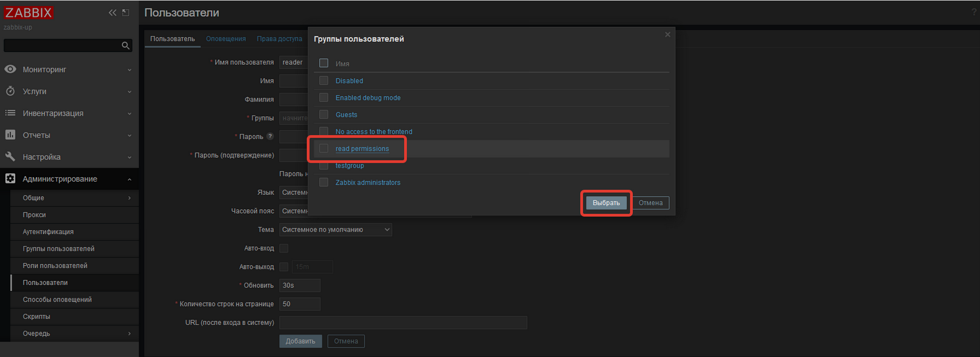Click the search magnifier icon in sidebar
Image resolution: width=980 pixels, height=357 pixels.
pos(125,45)
